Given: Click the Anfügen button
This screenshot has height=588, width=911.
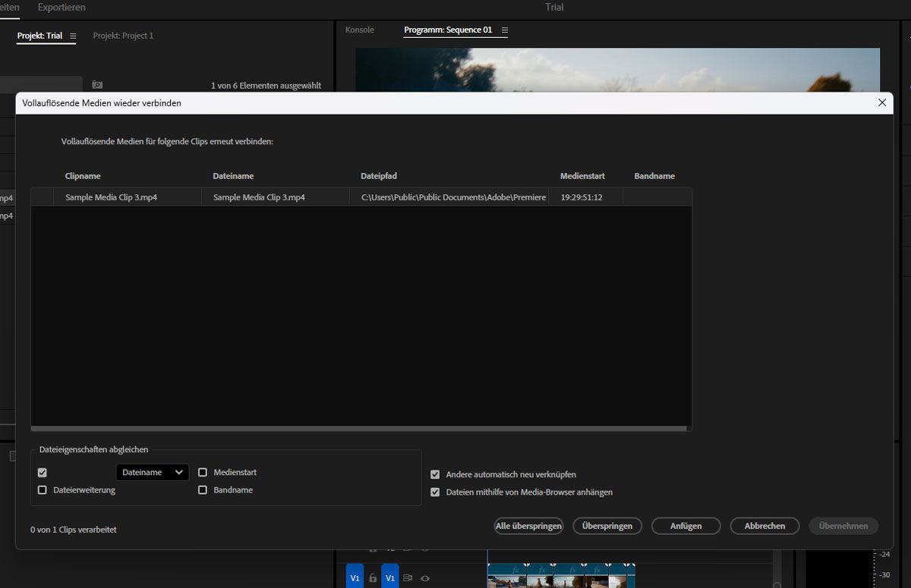Looking at the screenshot, I should pyautogui.click(x=686, y=526).
